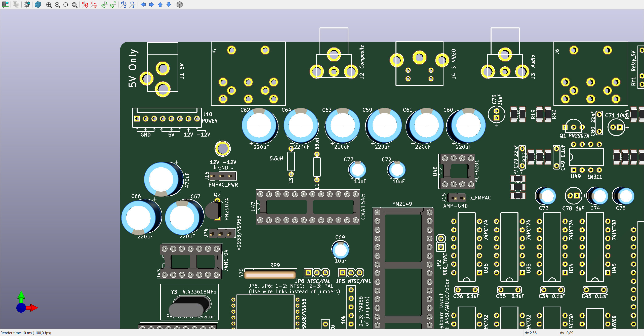Rotate X clockwise (first red icon)
Image resolution: width=644 pixels, height=336 pixels.
pyautogui.click(x=85, y=5)
